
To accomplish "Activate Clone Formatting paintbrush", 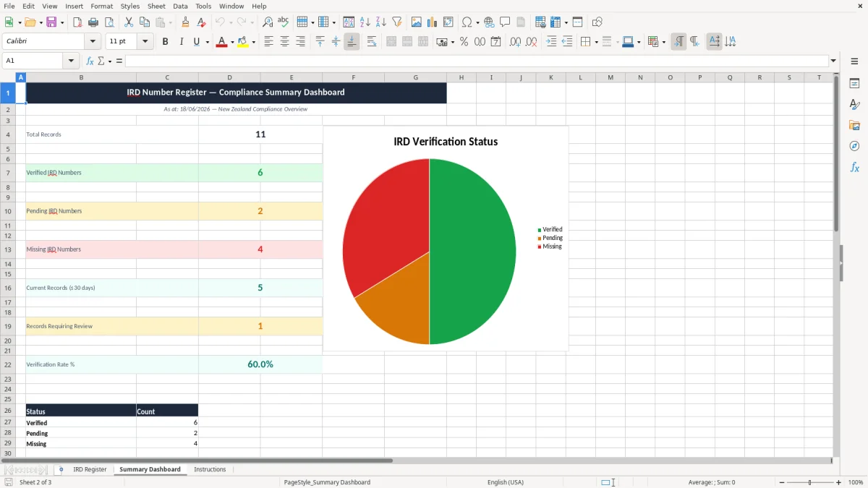I will click(186, 22).
